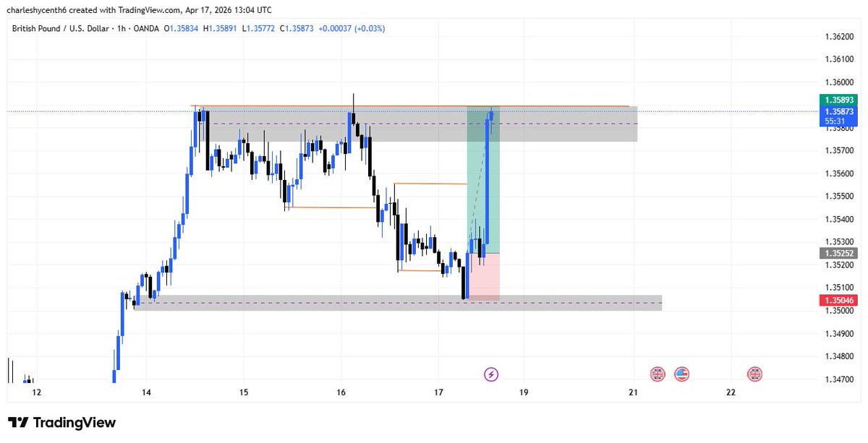This screenshot has width=868, height=443.
Task: Click the TradingView logo in the bottom corner
Action: coord(61,423)
